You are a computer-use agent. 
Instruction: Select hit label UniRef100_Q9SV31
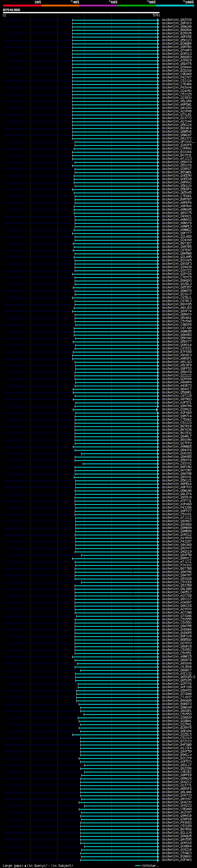tap(177, 477)
